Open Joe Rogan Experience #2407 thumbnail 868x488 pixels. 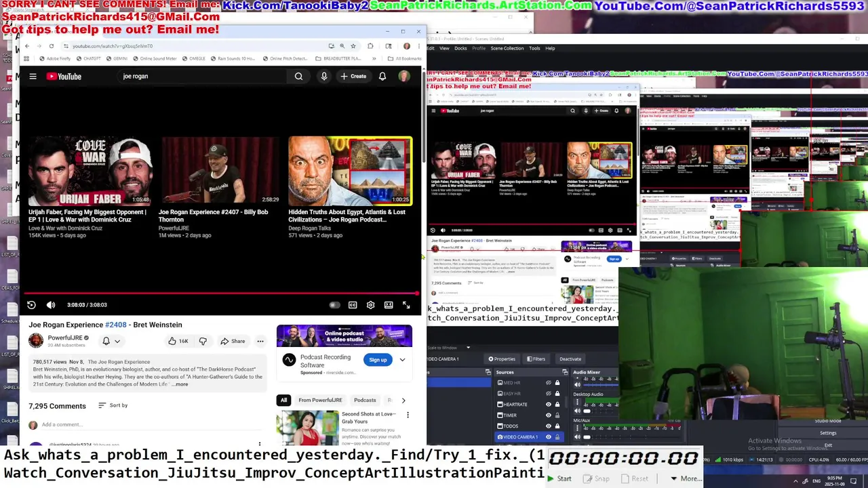[x=220, y=171]
